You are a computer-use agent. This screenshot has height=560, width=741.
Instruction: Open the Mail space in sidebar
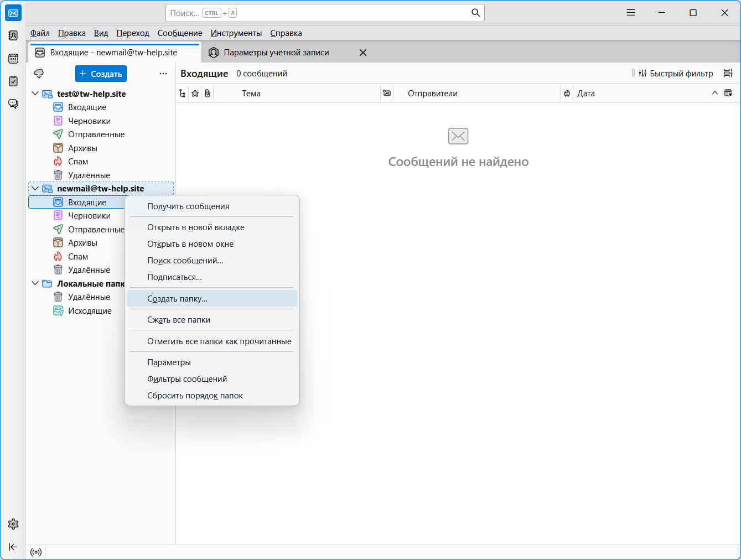click(x=13, y=13)
